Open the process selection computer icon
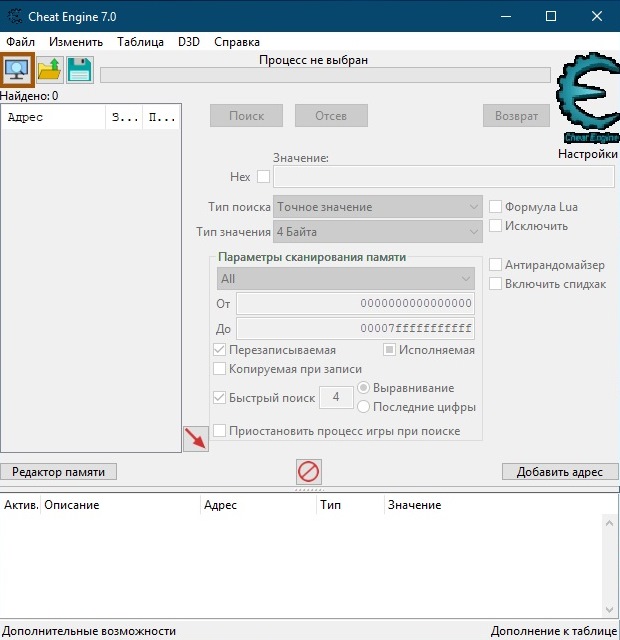 pyautogui.click(x=18, y=69)
